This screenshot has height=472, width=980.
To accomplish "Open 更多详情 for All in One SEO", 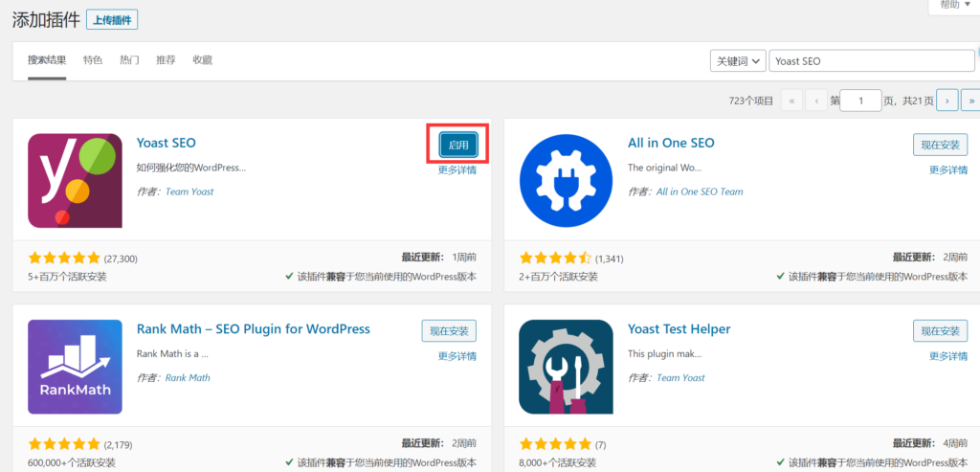I will [948, 170].
